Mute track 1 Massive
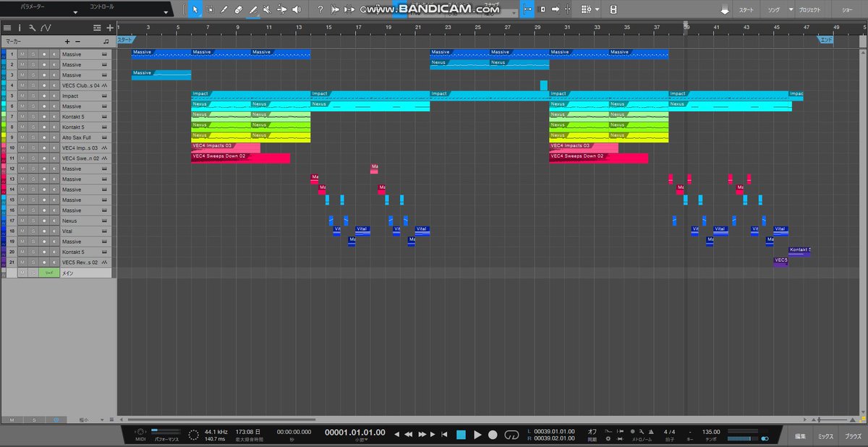868x447 pixels. [x=22, y=54]
